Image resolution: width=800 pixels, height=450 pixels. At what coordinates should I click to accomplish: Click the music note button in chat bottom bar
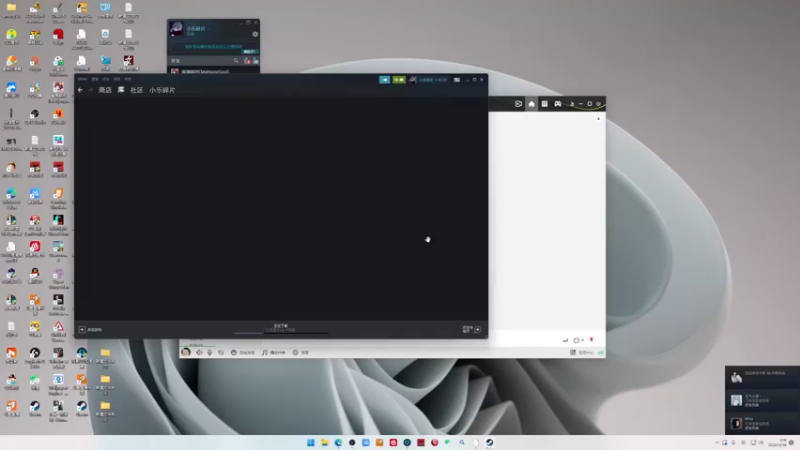[273, 353]
